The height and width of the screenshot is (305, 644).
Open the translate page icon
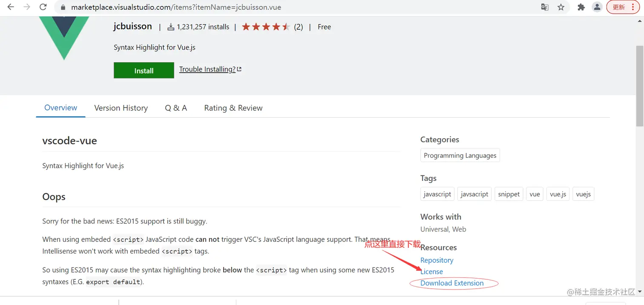pyautogui.click(x=545, y=7)
